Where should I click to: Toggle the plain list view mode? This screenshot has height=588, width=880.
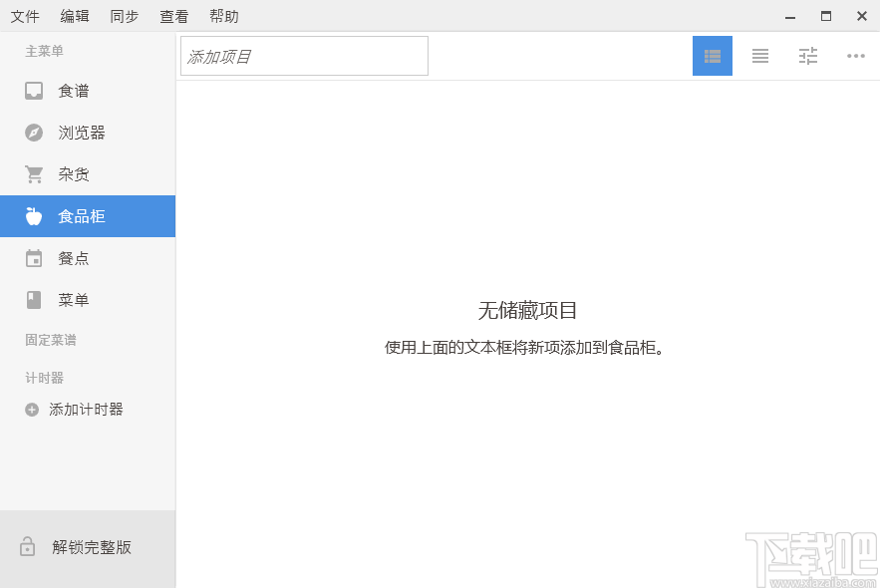pos(759,56)
